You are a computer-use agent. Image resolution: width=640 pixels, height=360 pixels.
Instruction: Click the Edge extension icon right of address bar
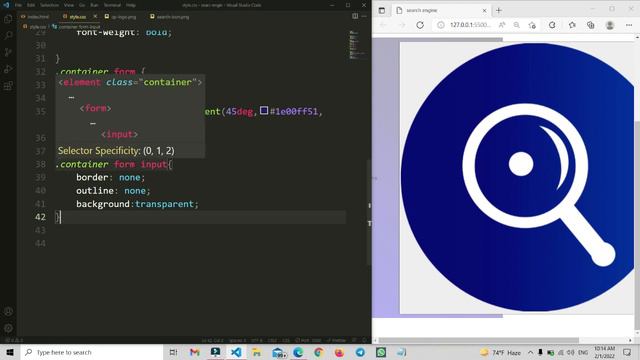pyautogui.click(x=552, y=25)
